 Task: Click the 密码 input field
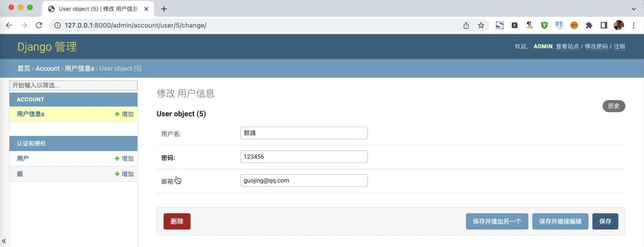point(304,157)
